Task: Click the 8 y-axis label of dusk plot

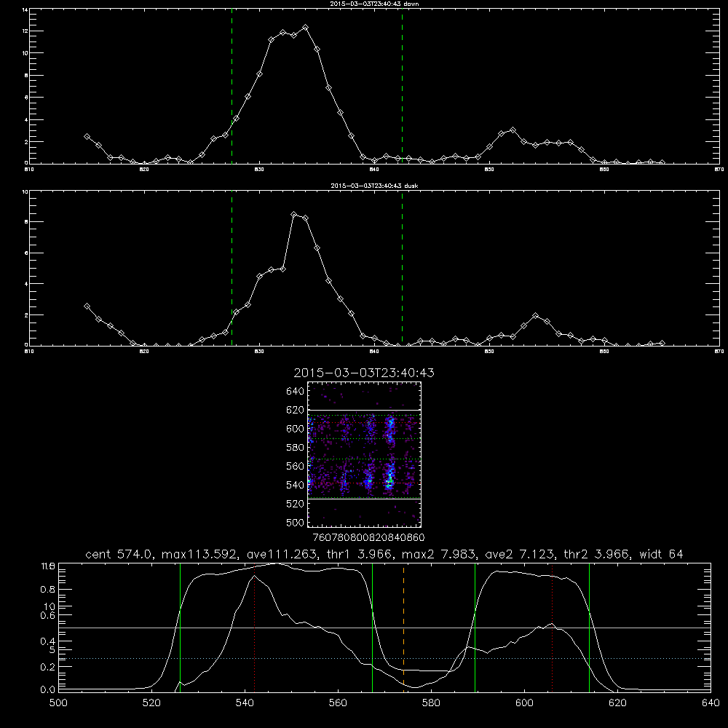Action: coord(26,222)
